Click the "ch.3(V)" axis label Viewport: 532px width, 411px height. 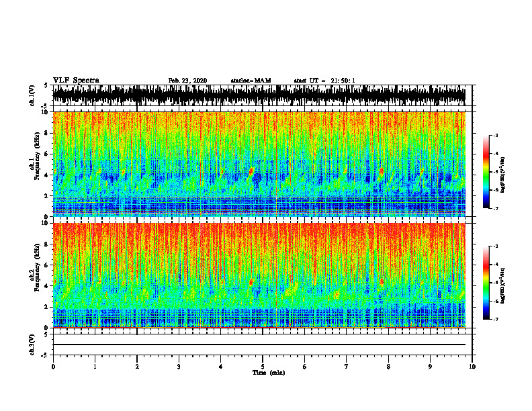tap(32, 345)
